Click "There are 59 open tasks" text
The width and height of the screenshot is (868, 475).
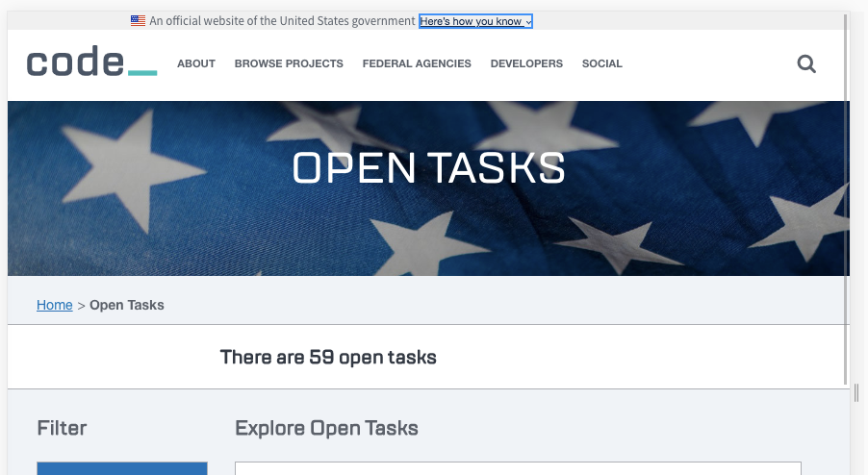coord(328,358)
